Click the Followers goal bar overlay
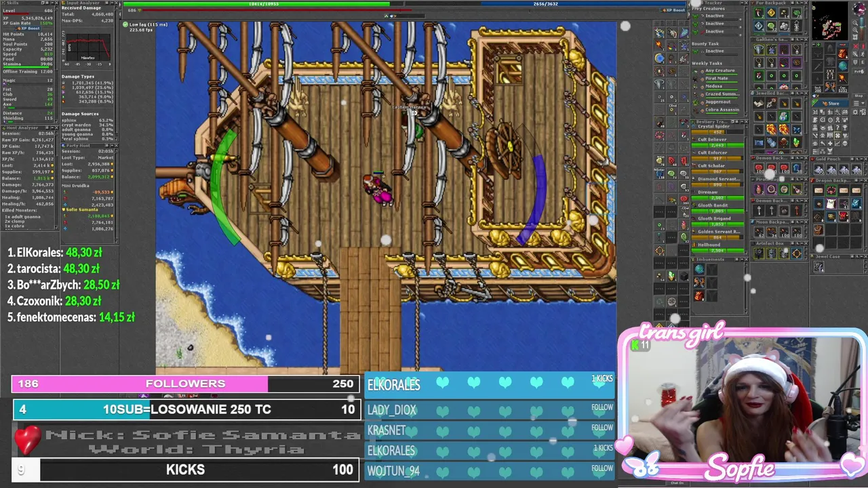 184,384
